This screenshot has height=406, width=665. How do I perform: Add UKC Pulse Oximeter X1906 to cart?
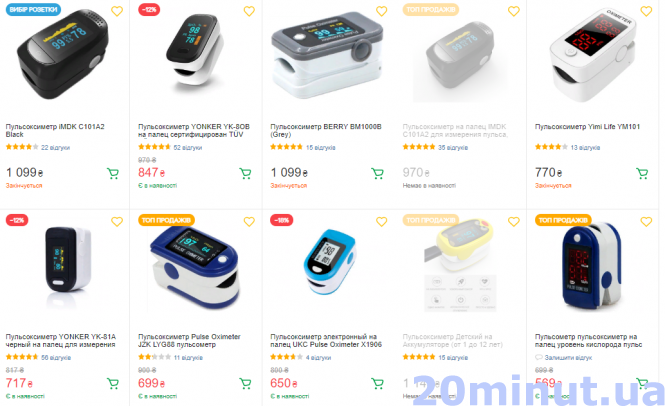(377, 384)
